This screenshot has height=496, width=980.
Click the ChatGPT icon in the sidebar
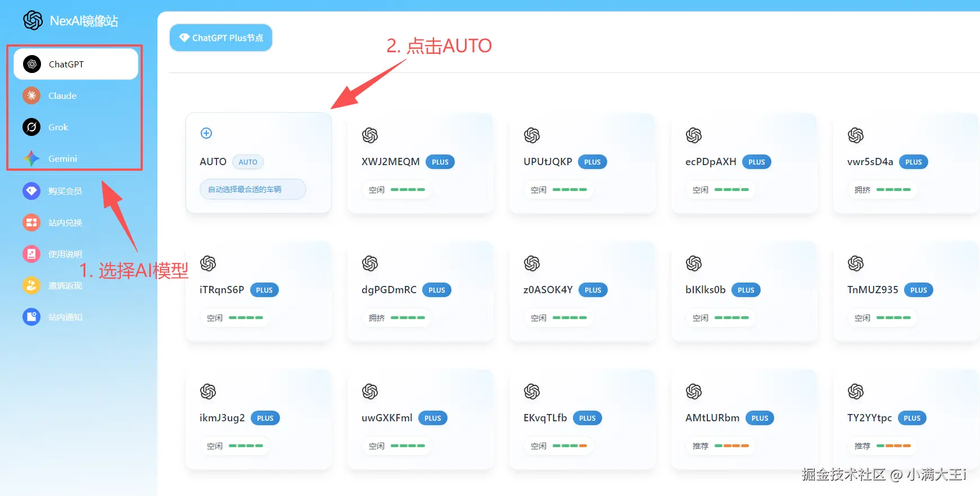[x=32, y=64]
